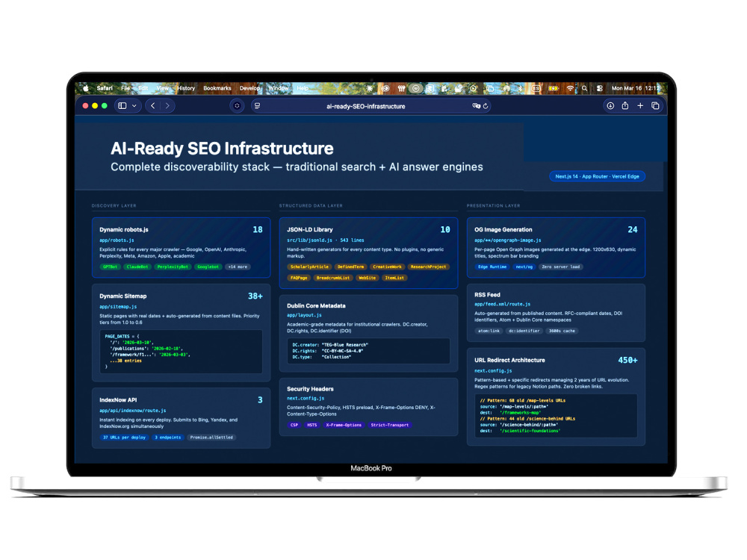The width and height of the screenshot is (747, 560).
Task: Click the Promise.allSettled tag
Action: pyautogui.click(x=211, y=437)
